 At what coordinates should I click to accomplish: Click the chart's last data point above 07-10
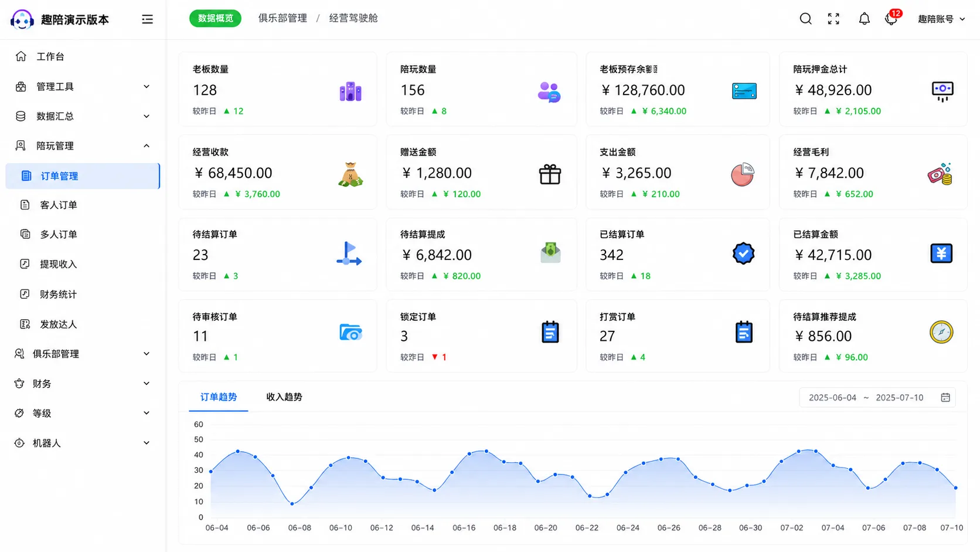[x=956, y=488]
